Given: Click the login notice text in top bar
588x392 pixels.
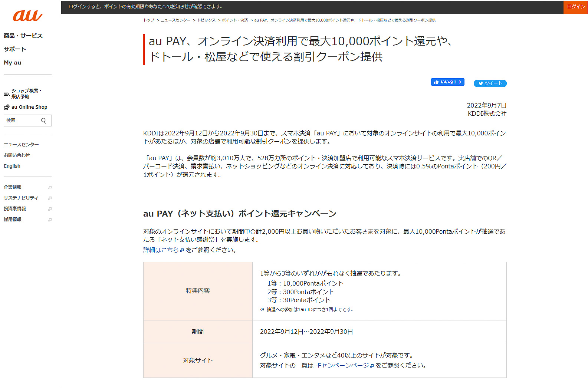Looking at the screenshot, I should (x=145, y=7).
